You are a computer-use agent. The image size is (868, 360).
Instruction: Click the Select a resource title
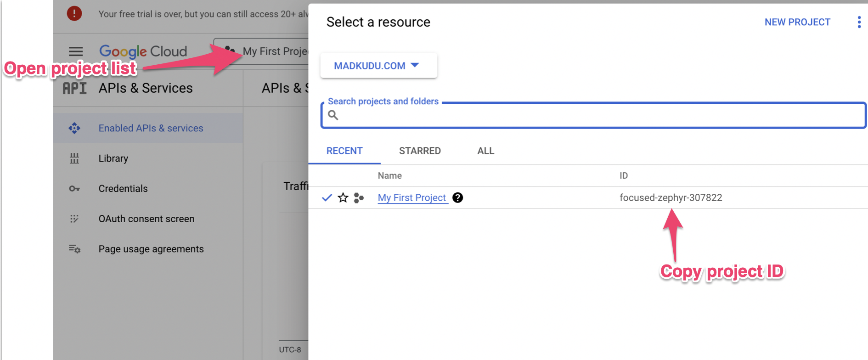[378, 22]
